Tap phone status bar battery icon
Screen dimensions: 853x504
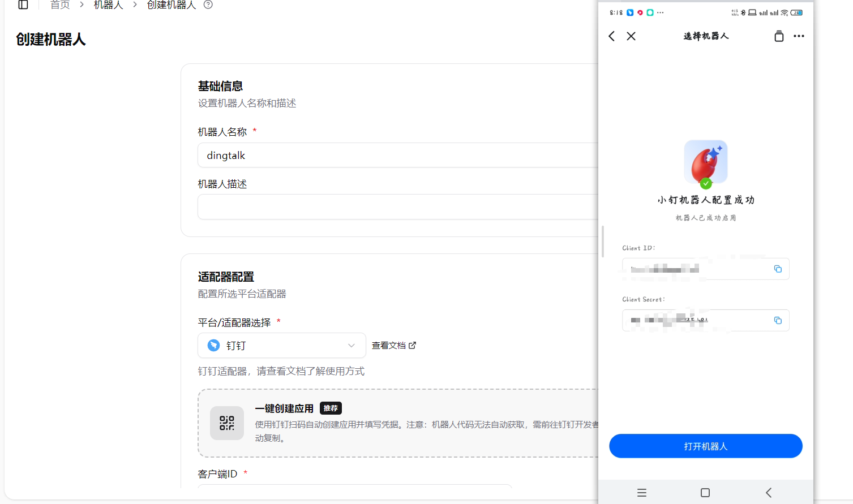tap(797, 12)
